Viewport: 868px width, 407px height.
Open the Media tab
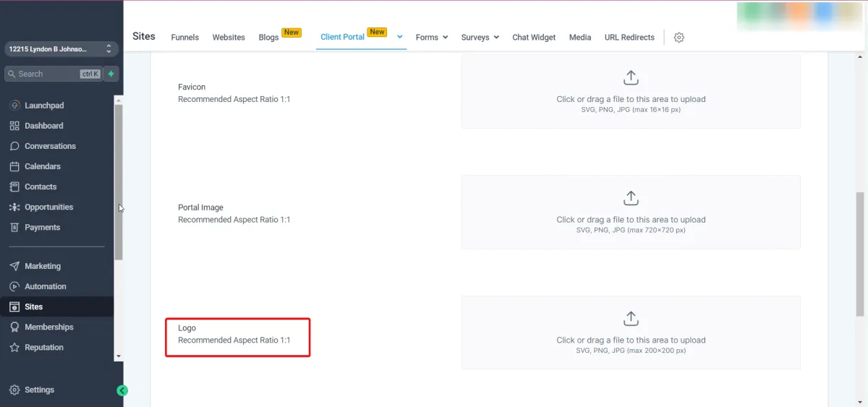point(580,38)
